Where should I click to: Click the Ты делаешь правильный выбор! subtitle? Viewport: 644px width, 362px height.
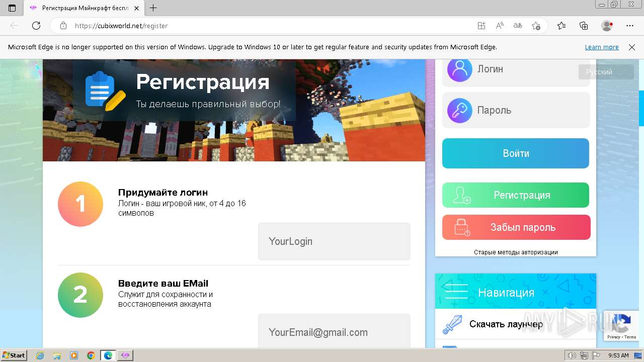click(208, 104)
